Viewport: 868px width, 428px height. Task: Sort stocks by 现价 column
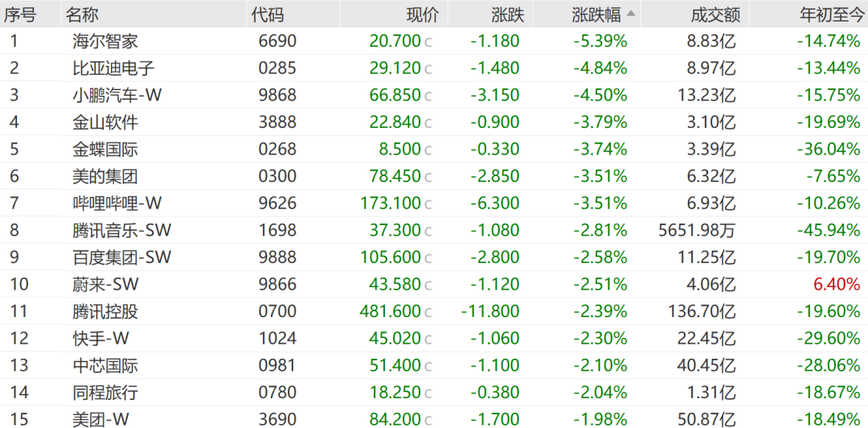click(x=423, y=14)
